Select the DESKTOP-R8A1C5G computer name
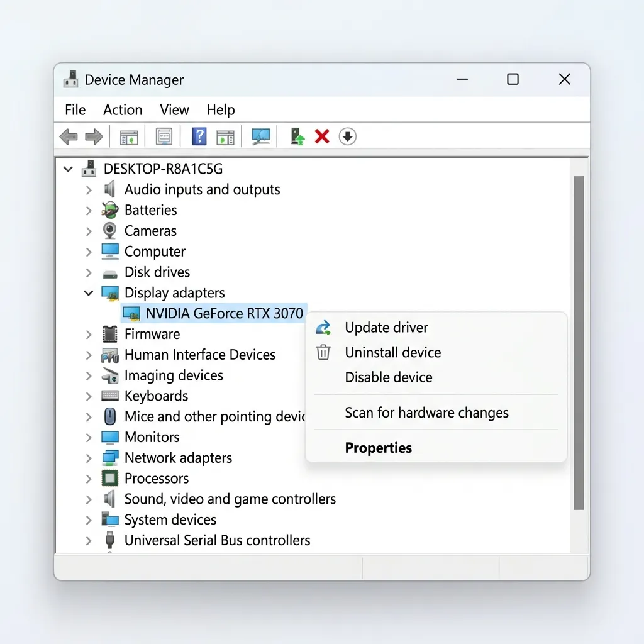Screen dimensions: 644x644 163,169
